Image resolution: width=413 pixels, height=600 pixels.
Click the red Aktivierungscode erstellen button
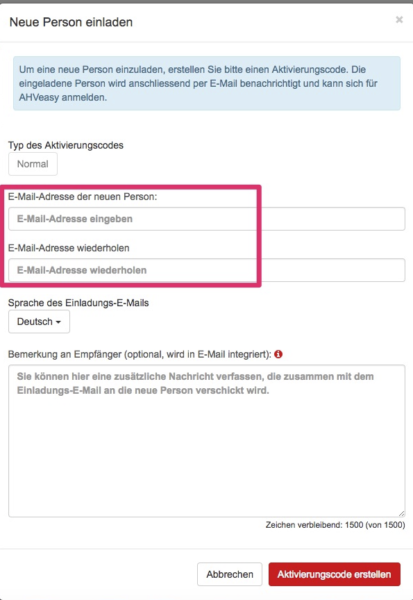point(335,574)
